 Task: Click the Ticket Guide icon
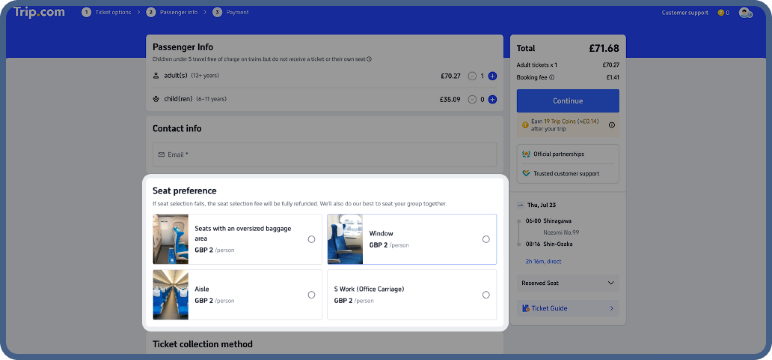click(x=526, y=308)
